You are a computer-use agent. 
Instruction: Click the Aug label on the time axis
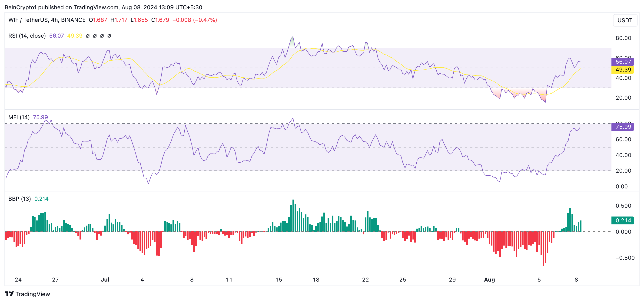[489, 279]
